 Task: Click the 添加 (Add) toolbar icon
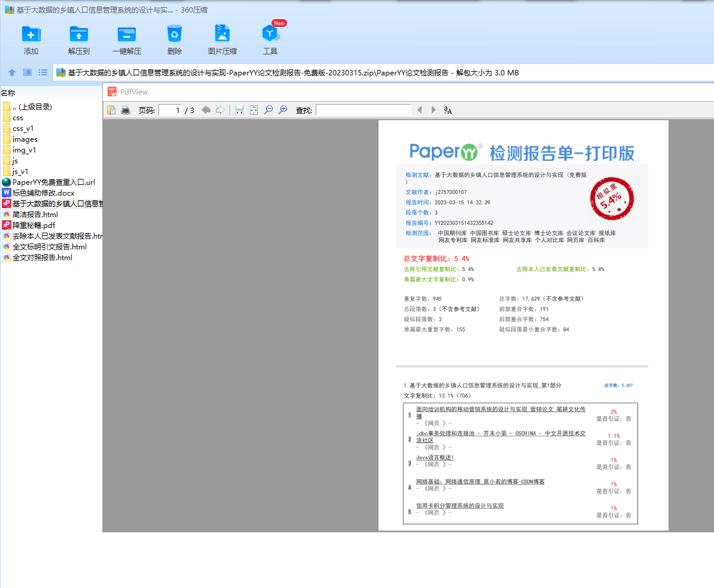click(31, 34)
